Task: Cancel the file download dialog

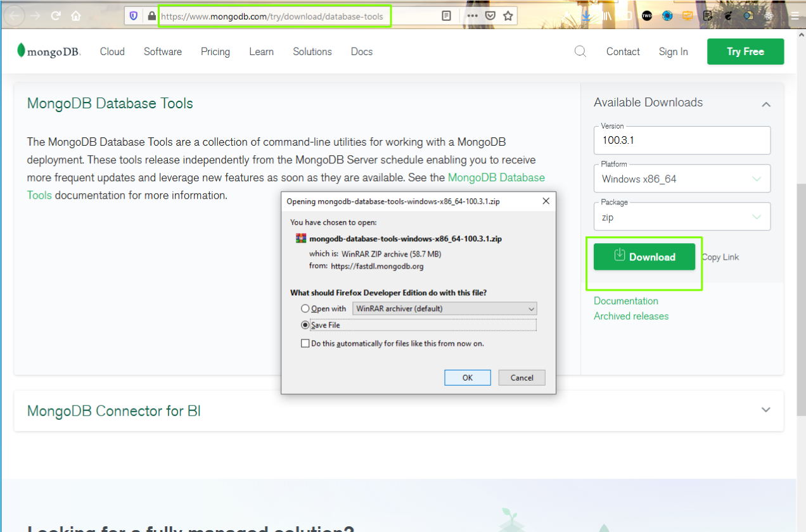Action: tap(521, 377)
